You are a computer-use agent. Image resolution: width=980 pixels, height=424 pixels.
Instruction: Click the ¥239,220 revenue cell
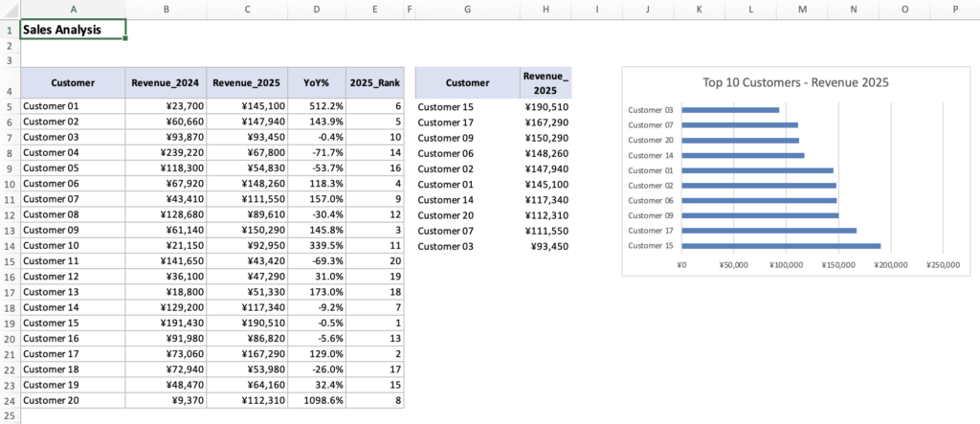[167, 152]
